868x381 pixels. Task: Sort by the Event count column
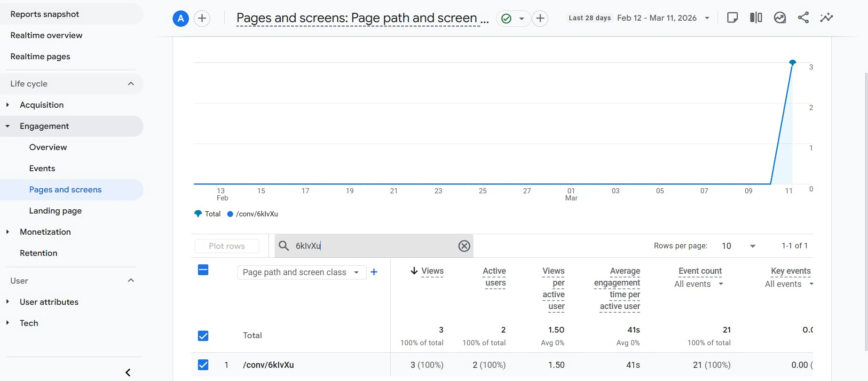[x=700, y=271]
